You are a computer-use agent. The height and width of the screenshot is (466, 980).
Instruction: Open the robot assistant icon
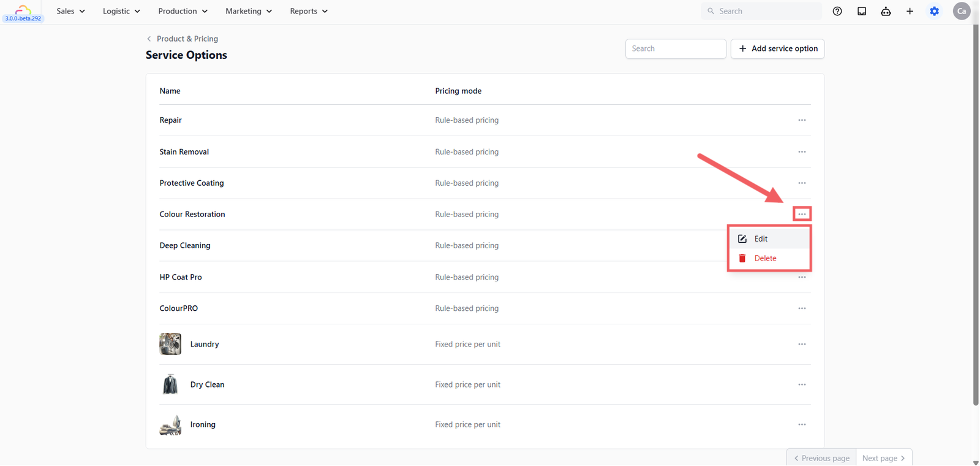(x=886, y=11)
